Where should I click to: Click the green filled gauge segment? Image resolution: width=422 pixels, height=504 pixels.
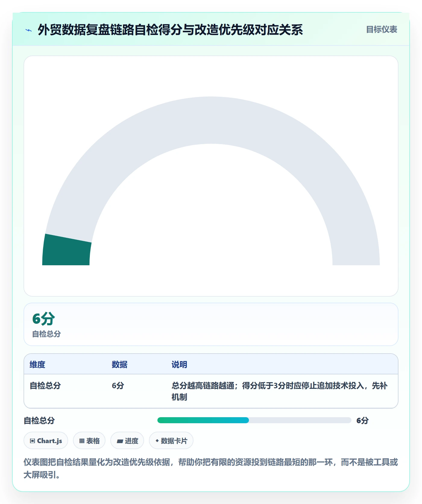click(x=67, y=250)
